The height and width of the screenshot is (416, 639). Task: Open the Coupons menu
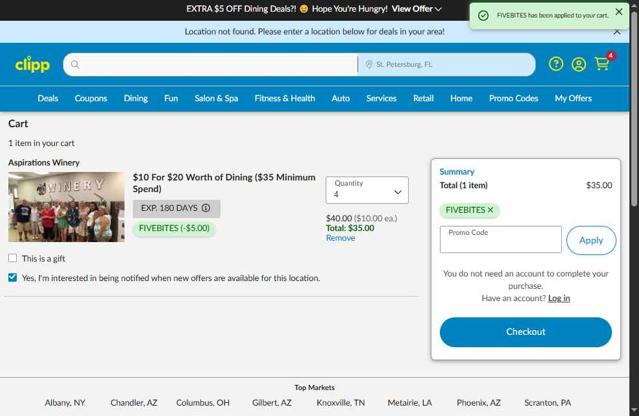tap(91, 98)
